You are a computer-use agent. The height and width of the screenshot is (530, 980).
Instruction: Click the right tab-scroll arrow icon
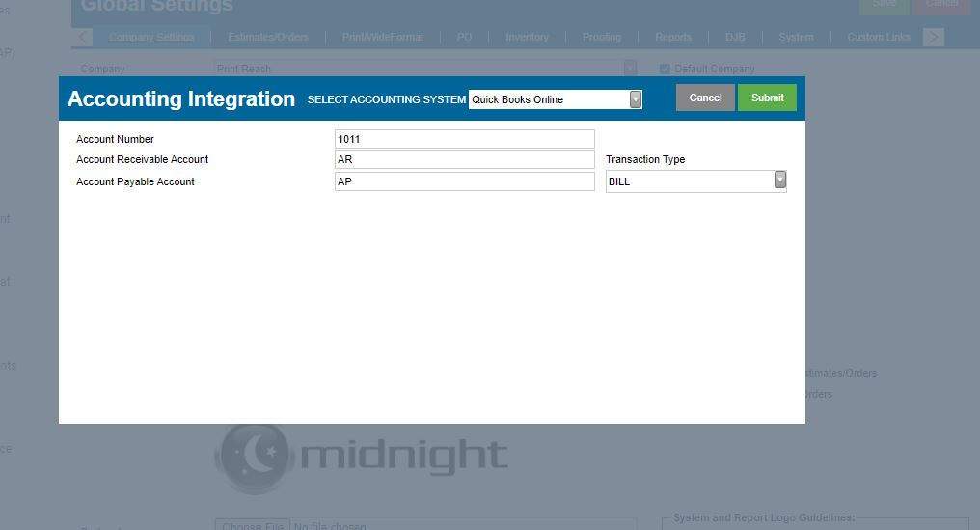pyautogui.click(x=933, y=37)
